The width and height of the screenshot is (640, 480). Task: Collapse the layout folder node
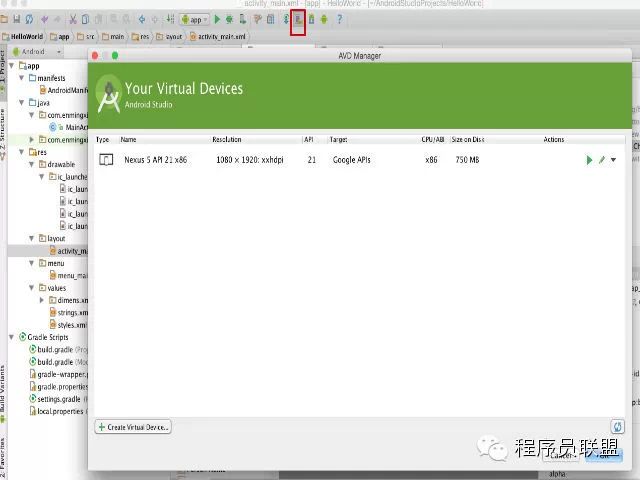click(31, 238)
